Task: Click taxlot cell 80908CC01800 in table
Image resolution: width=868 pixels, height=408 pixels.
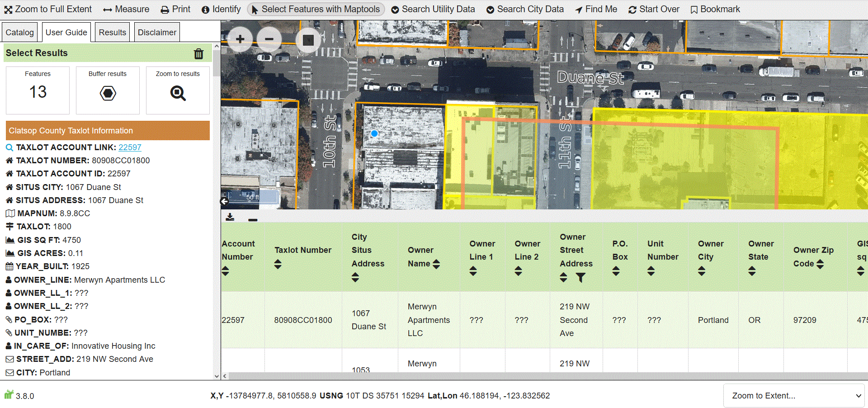Action: click(303, 320)
